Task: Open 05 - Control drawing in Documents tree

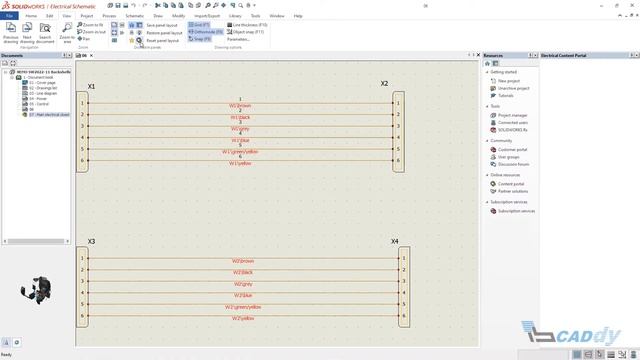Action: [39, 104]
